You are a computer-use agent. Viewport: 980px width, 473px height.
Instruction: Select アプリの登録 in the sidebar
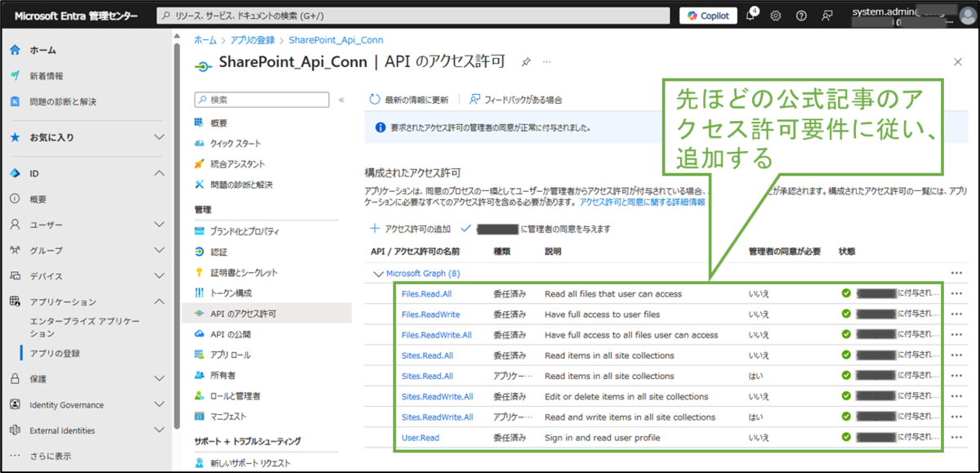55,354
